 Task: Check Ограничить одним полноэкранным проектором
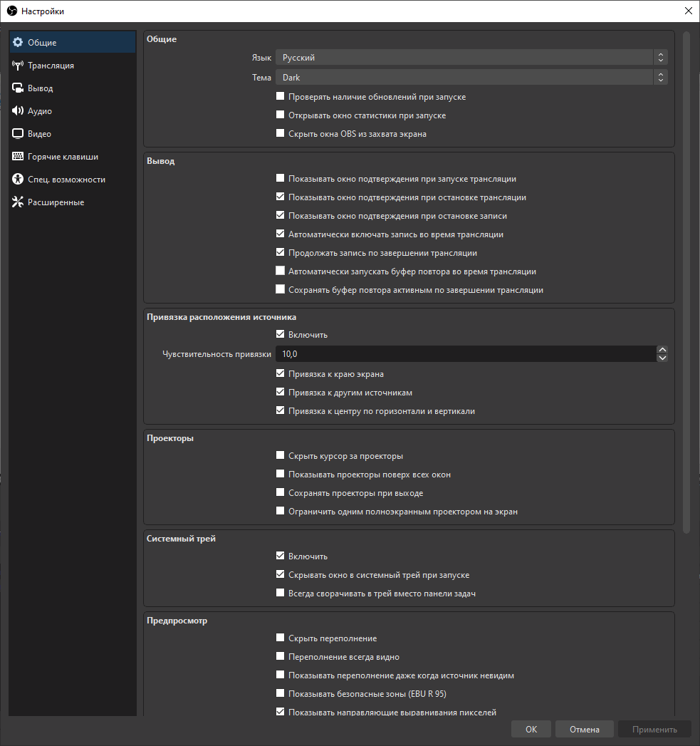[280, 511]
